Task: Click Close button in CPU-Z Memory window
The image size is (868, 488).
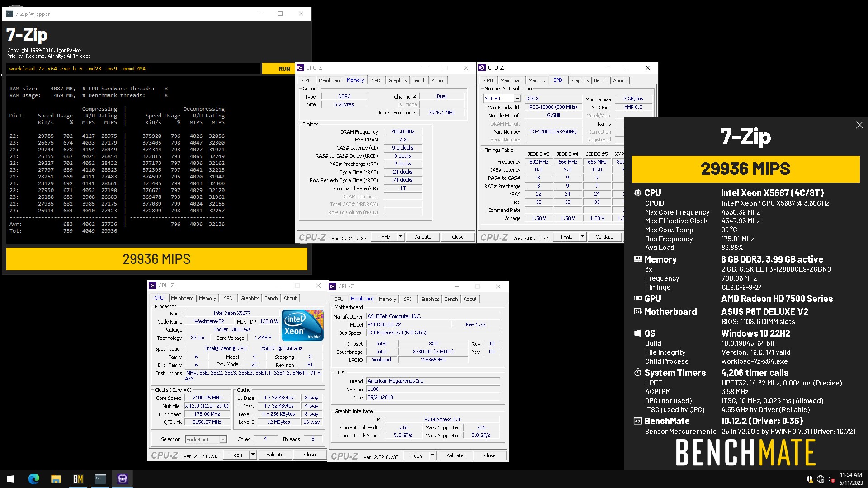Action: (x=458, y=237)
